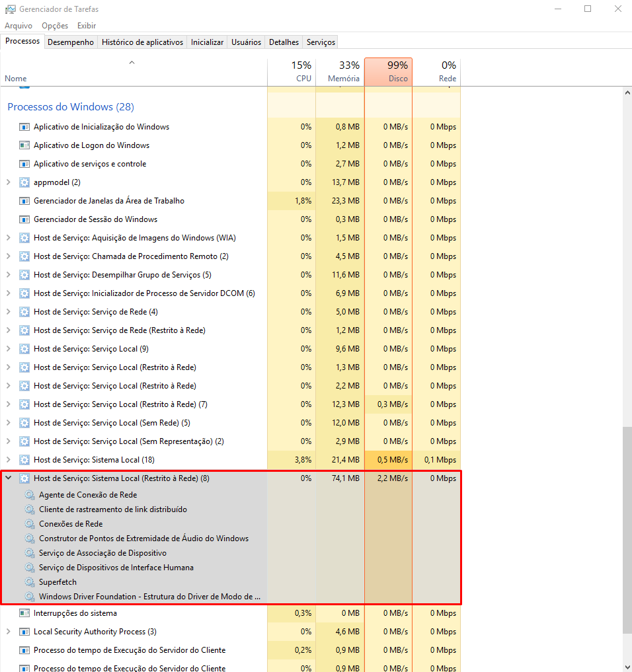Viewport: 632px width, 672px height.
Task: Select the Interrupções do sistema process
Action: (231, 613)
